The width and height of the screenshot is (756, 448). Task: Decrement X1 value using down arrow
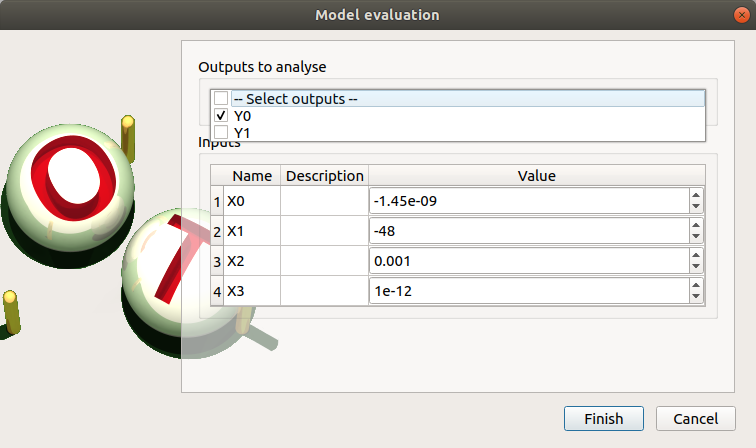tap(696, 237)
